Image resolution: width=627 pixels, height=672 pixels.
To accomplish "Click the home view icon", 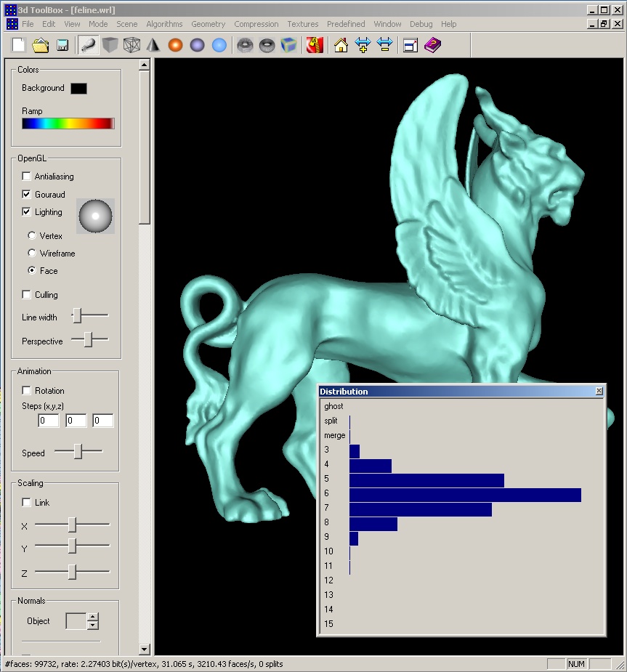I will [341, 45].
